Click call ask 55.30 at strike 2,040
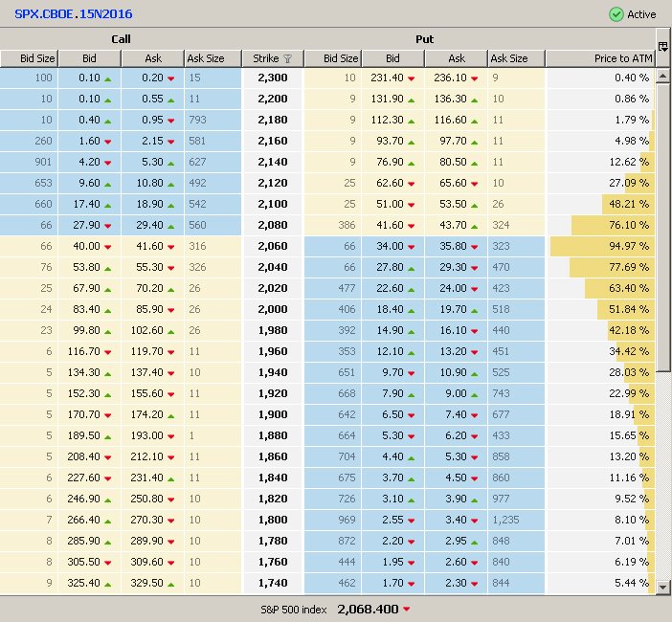 (x=153, y=267)
